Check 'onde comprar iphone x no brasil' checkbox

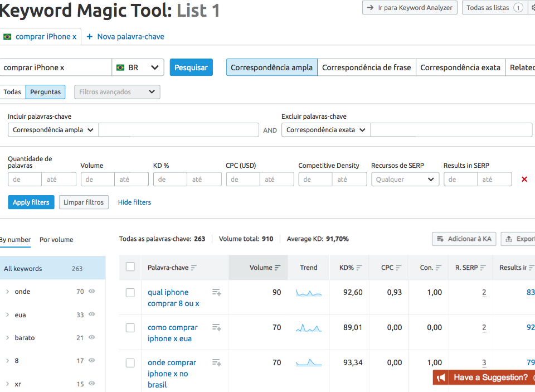(130, 362)
